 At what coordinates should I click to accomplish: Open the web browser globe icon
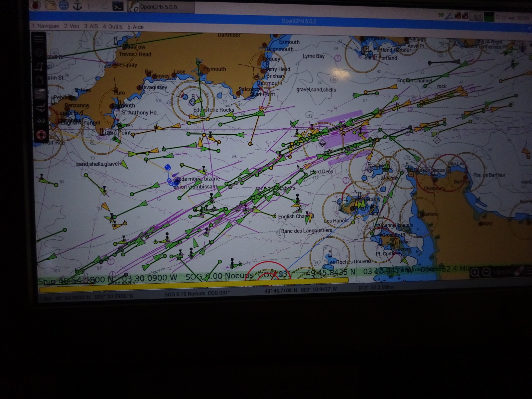pos(64,5)
